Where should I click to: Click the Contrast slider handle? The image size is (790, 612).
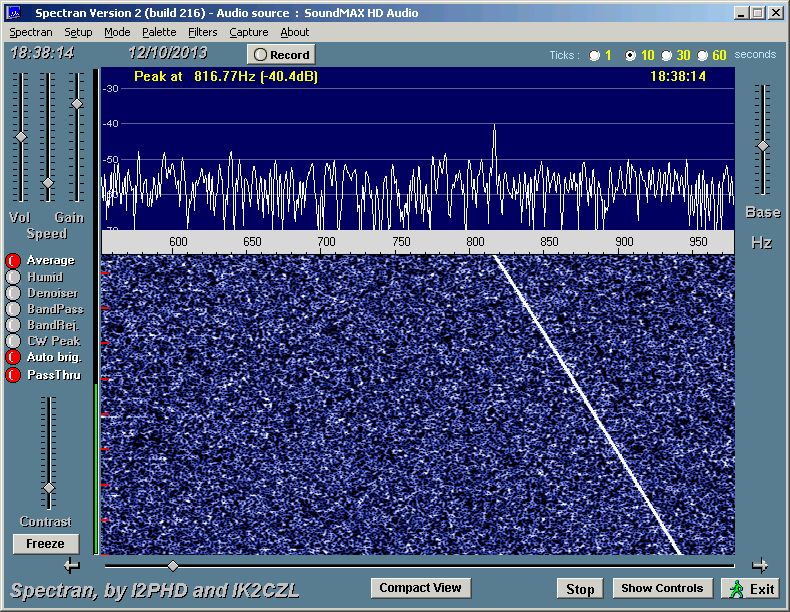[x=48, y=488]
